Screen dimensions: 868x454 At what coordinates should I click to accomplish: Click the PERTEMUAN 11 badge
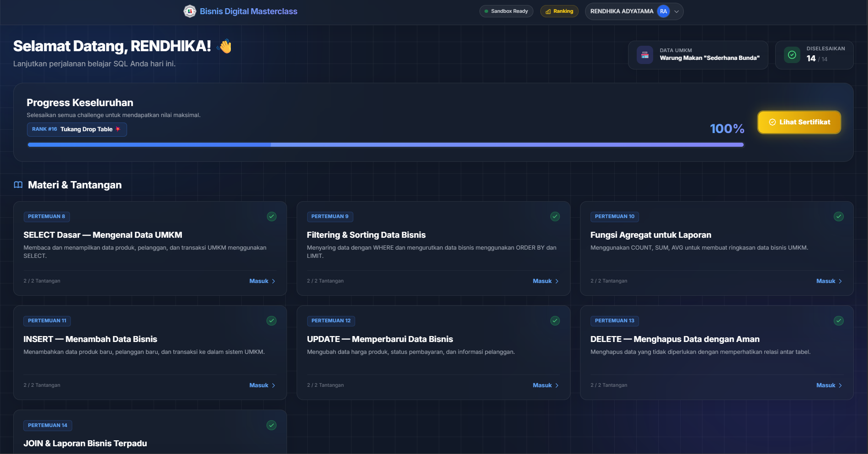(47, 321)
